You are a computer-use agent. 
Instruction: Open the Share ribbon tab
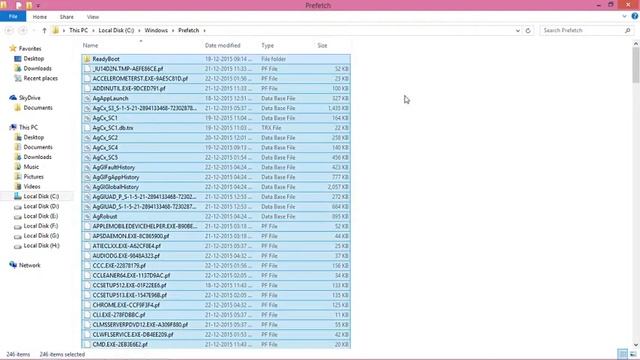click(x=67, y=17)
